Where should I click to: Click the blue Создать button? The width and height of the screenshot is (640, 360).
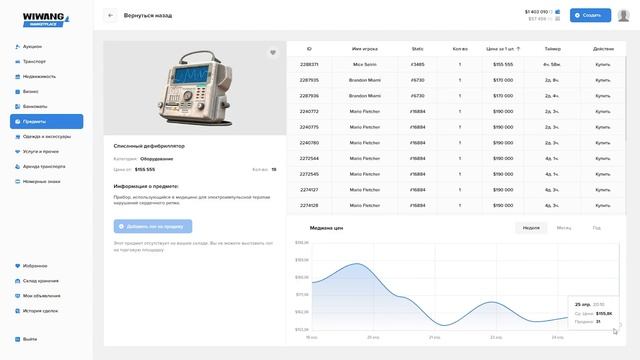click(590, 16)
